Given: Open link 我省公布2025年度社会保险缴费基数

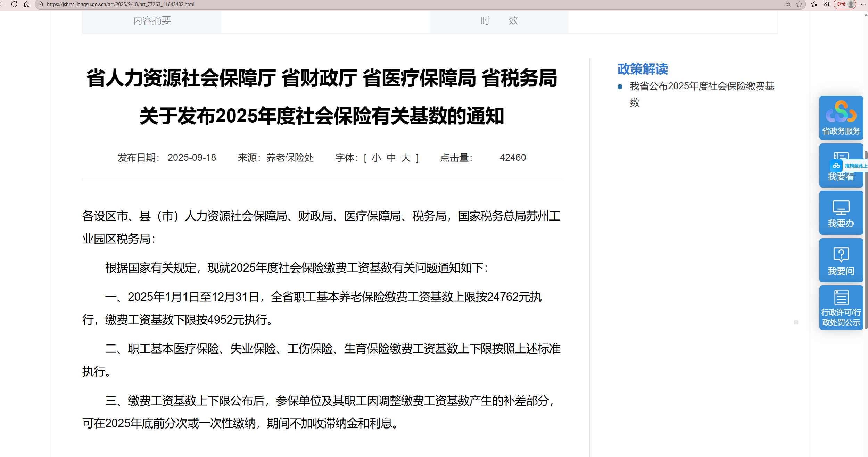Looking at the screenshot, I should click(x=702, y=86).
